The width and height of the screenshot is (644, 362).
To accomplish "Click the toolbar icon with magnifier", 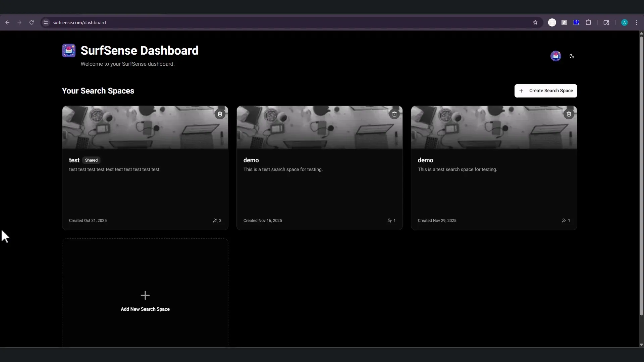I will 606,22.
